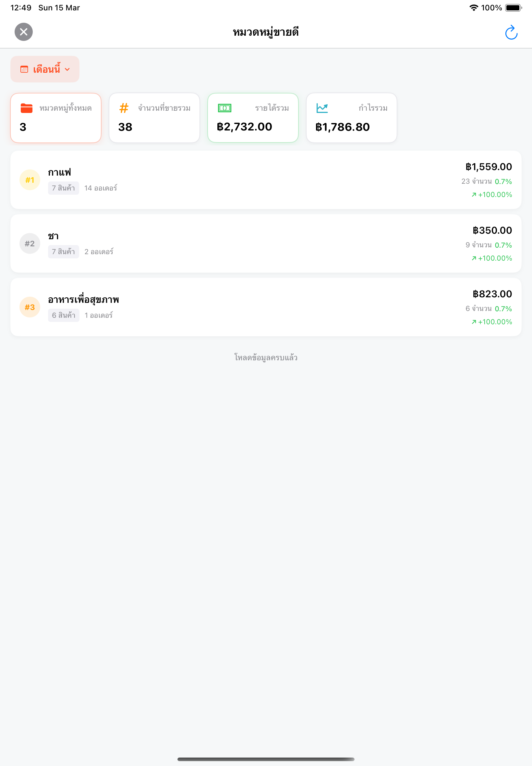Click the orange hash icon

coord(124,108)
